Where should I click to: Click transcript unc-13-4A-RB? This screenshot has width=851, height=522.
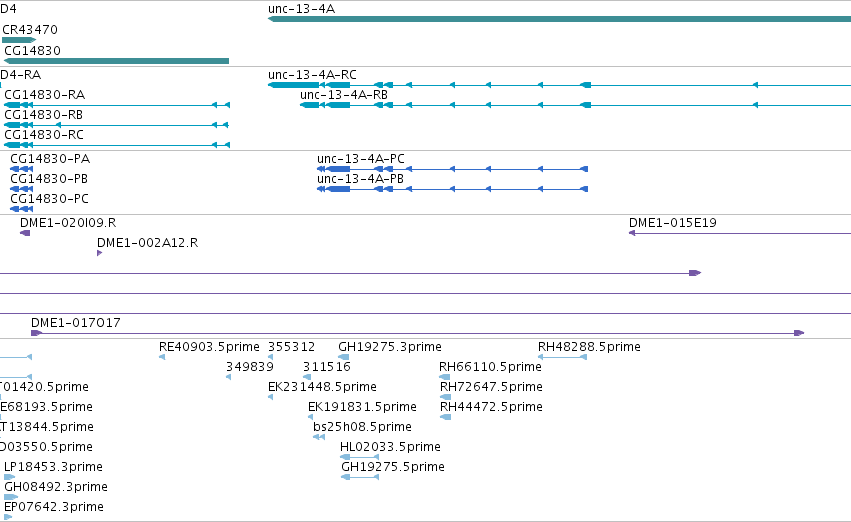(x=575, y=105)
